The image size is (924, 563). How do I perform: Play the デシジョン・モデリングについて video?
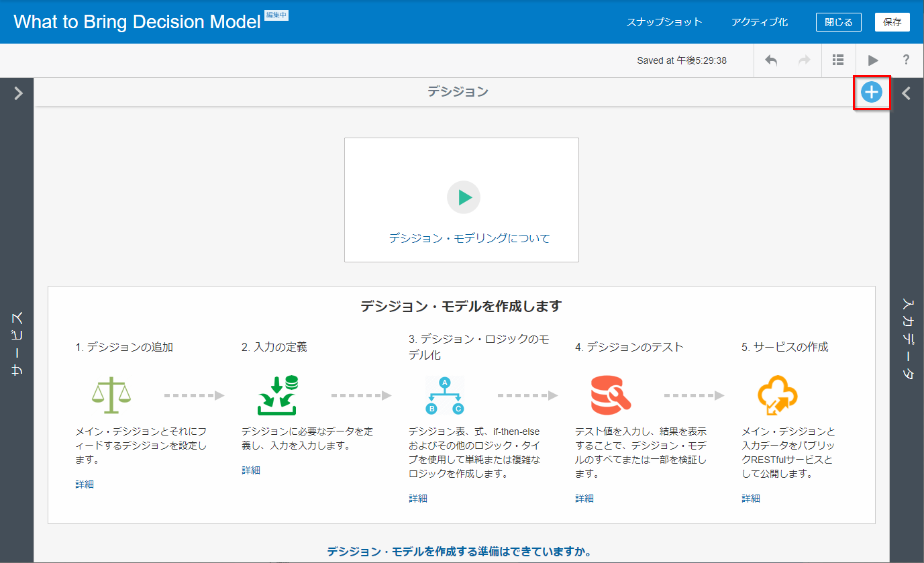point(464,197)
